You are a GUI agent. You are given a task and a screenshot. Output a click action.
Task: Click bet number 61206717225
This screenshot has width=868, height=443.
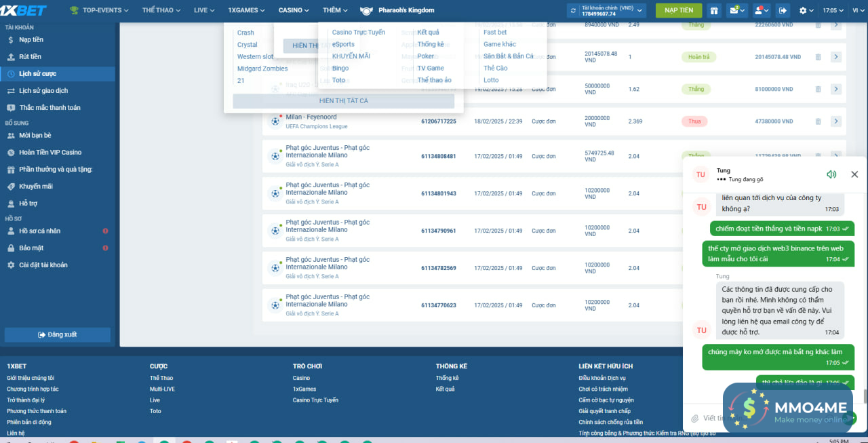click(x=439, y=121)
